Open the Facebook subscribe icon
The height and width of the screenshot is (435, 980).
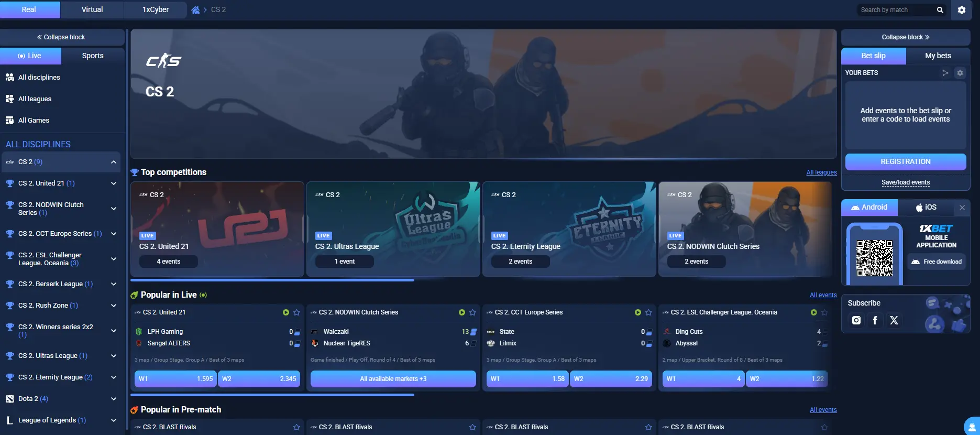point(875,320)
